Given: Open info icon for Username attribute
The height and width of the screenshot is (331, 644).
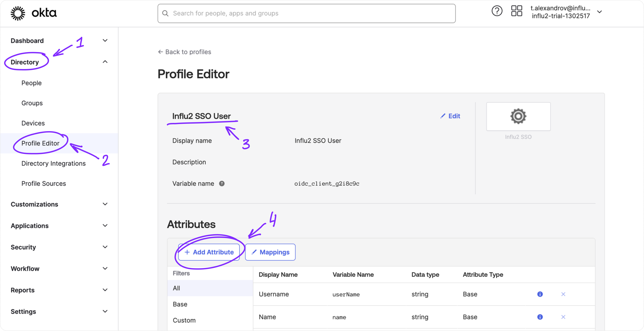Looking at the screenshot, I should [x=540, y=294].
